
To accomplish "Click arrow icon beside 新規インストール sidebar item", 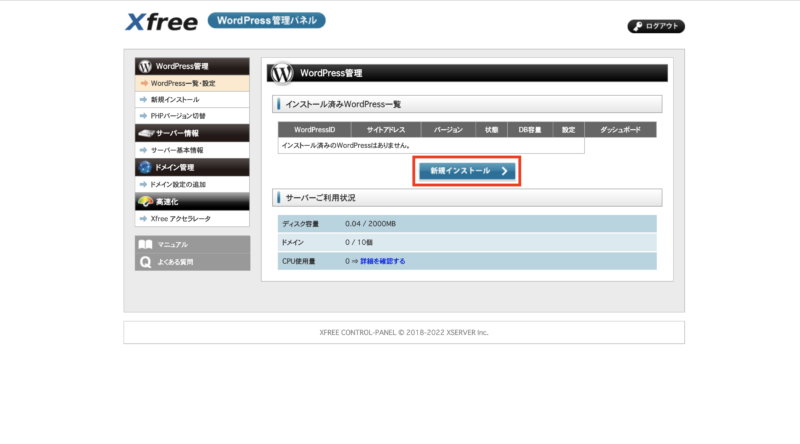I will [143, 100].
